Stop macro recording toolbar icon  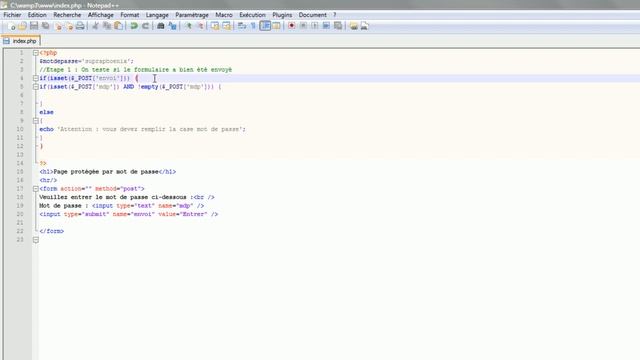coord(303,26)
